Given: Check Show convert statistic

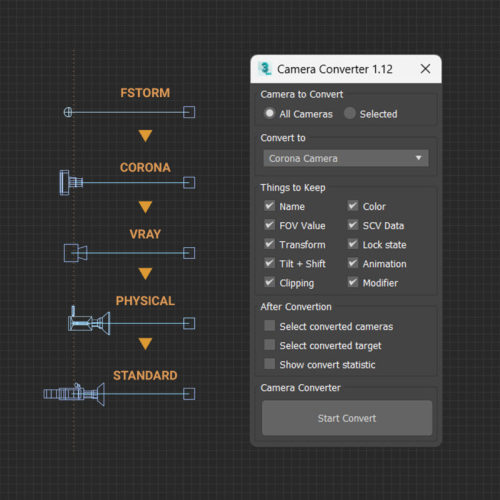Looking at the screenshot, I should [269, 364].
